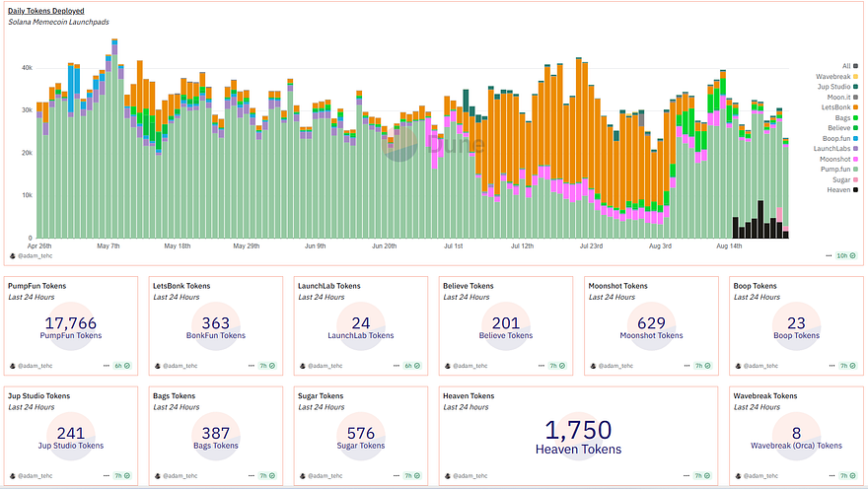Open the three-dot menu on the Boop Tokens card

[x=832, y=366]
